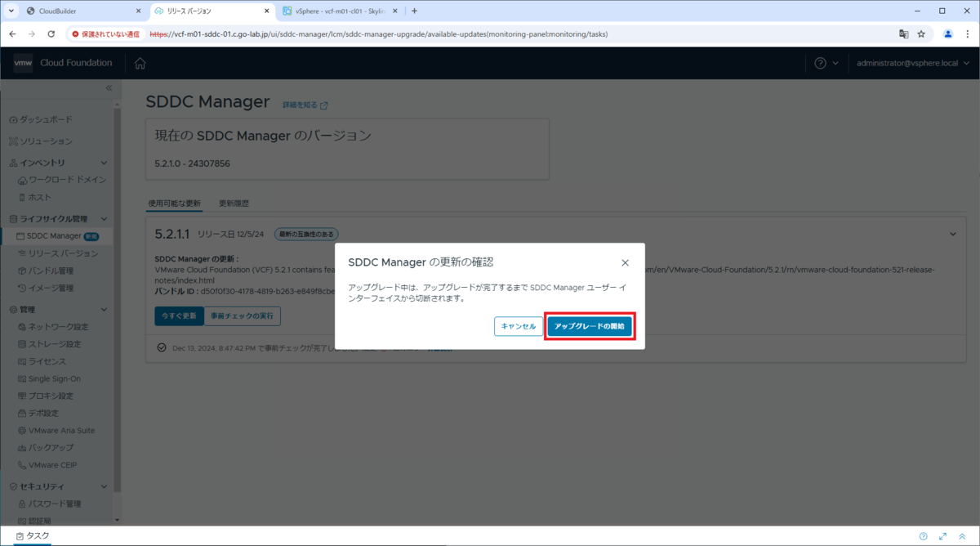Image resolution: width=980 pixels, height=546 pixels.
Task: Collapse the sidebar with double chevron icon
Action: click(109, 87)
